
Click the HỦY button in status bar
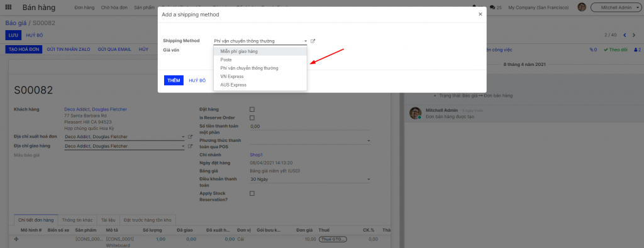pyautogui.click(x=143, y=49)
